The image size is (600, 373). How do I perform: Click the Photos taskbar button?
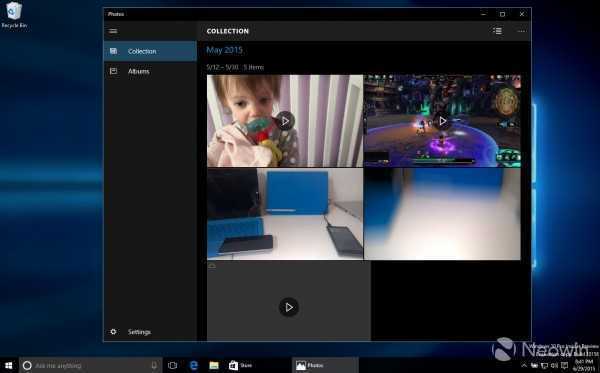pyautogui.click(x=324, y=366)
